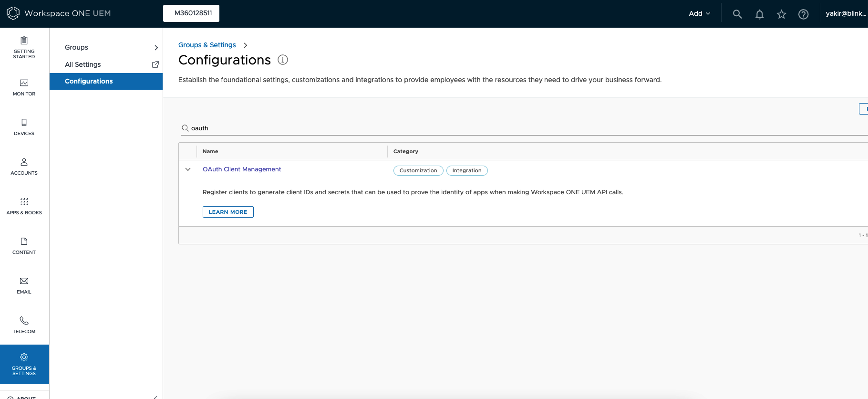Open the Content section

coord(24,246)
